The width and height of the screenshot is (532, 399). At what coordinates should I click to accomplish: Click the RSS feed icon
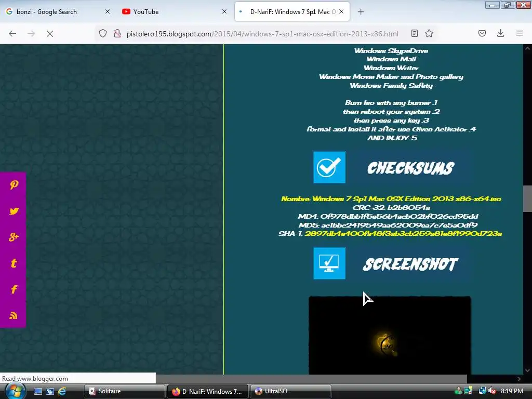pos(14,315)
